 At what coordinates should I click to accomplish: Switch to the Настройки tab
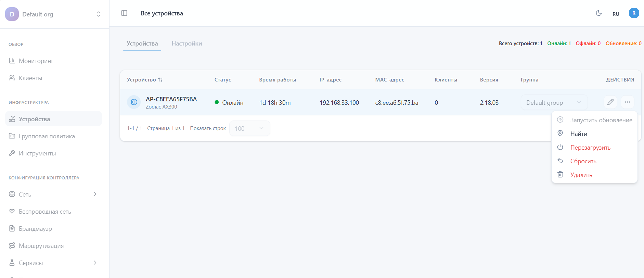pyautogui.click(x=186, y=43)
